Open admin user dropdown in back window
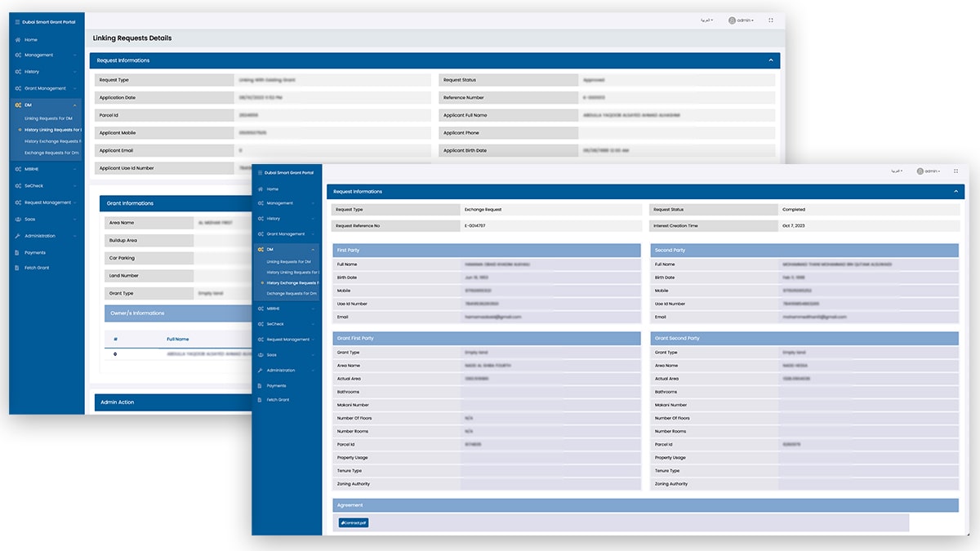This screenshot has width=980, height=551. [742, 20]
